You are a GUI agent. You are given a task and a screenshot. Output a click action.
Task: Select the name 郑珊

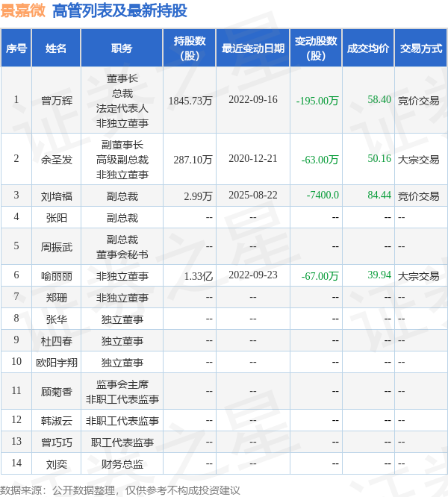coord(57,298)
